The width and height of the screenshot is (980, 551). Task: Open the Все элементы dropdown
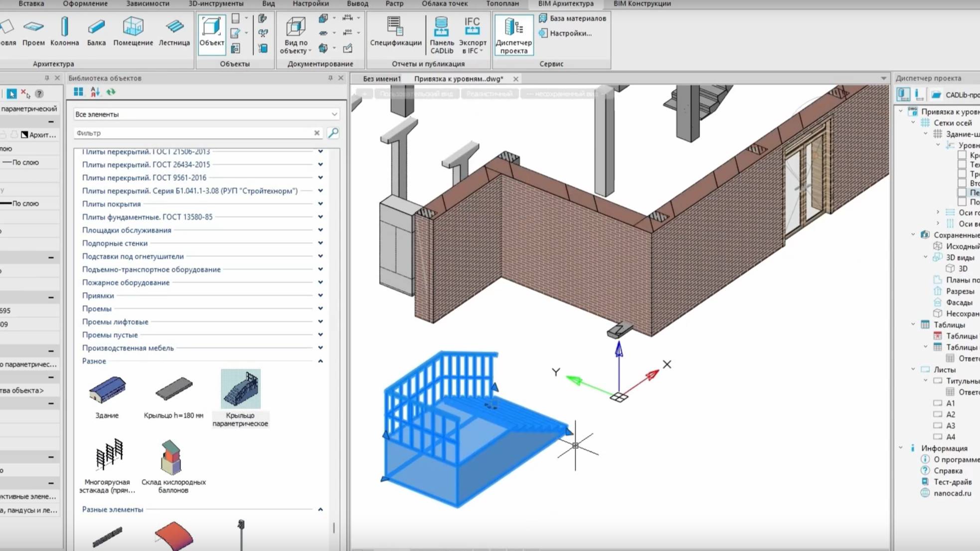206,114
